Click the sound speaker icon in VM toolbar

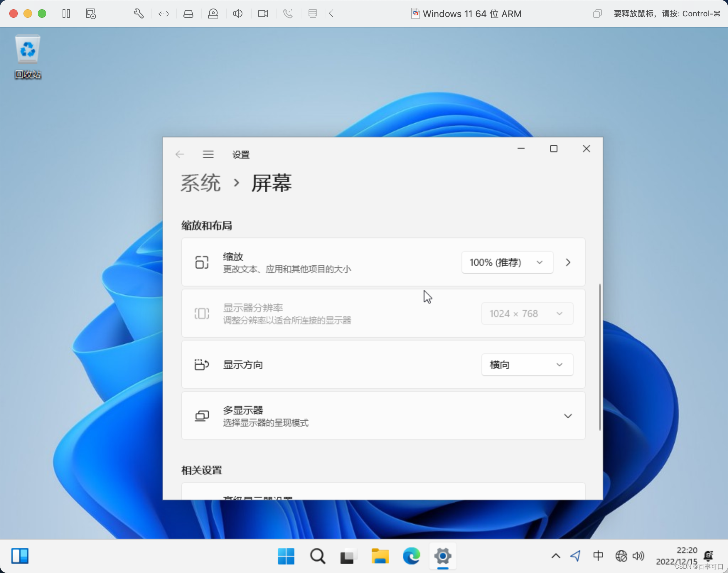point(237,14)
